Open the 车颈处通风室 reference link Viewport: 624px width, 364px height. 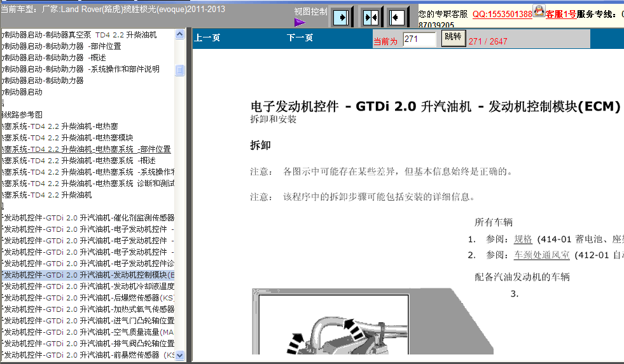tap(541, 255)
